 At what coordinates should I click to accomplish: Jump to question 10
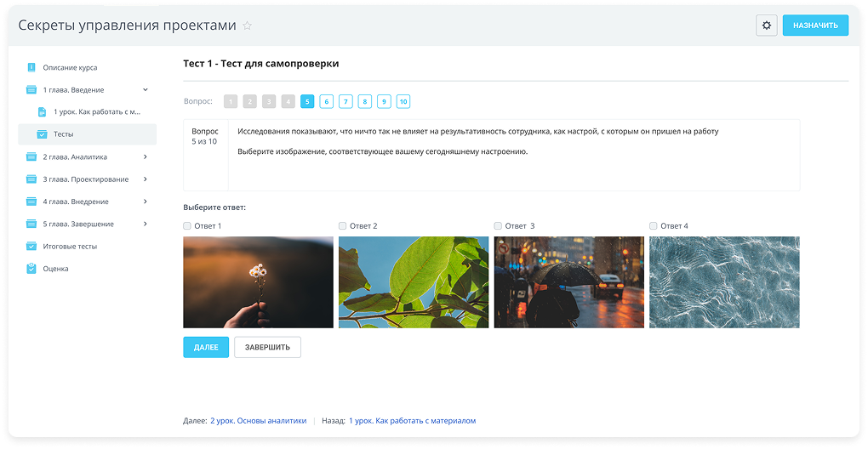(403, 101)
